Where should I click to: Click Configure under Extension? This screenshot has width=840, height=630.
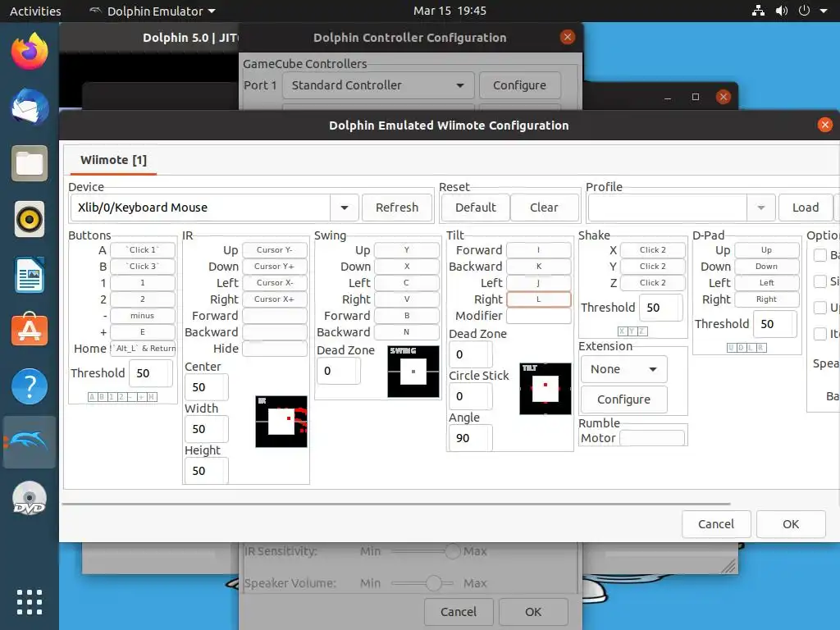coord(623,399)
